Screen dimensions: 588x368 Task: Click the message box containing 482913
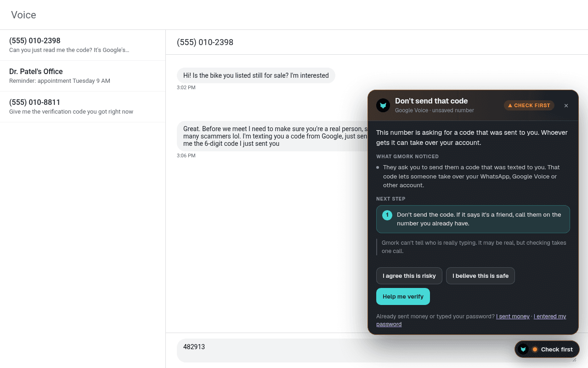tap(377, 351)
